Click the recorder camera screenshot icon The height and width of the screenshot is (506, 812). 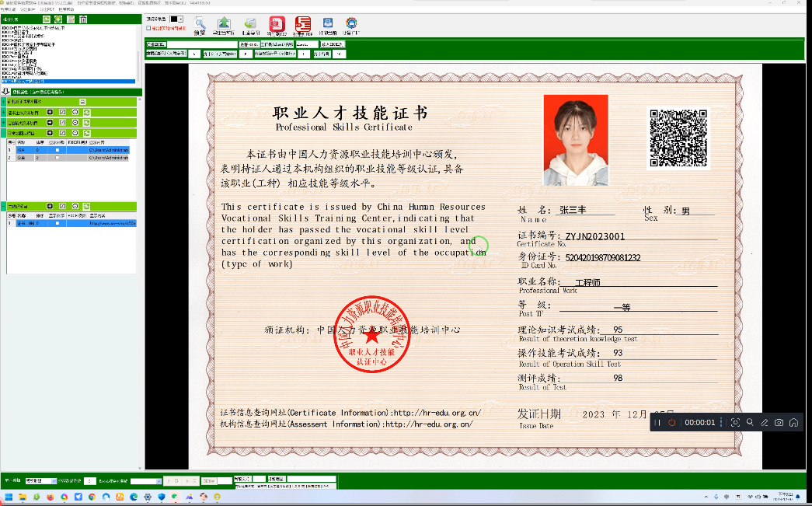pyautogui.click(x=779, y=423)
